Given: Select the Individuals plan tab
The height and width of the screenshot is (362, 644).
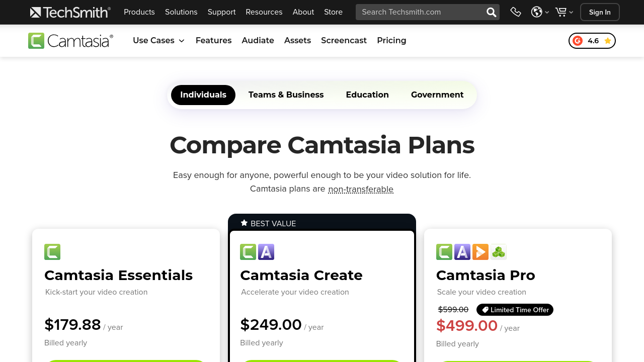Looking at the screenshot, I should (203, 95).
